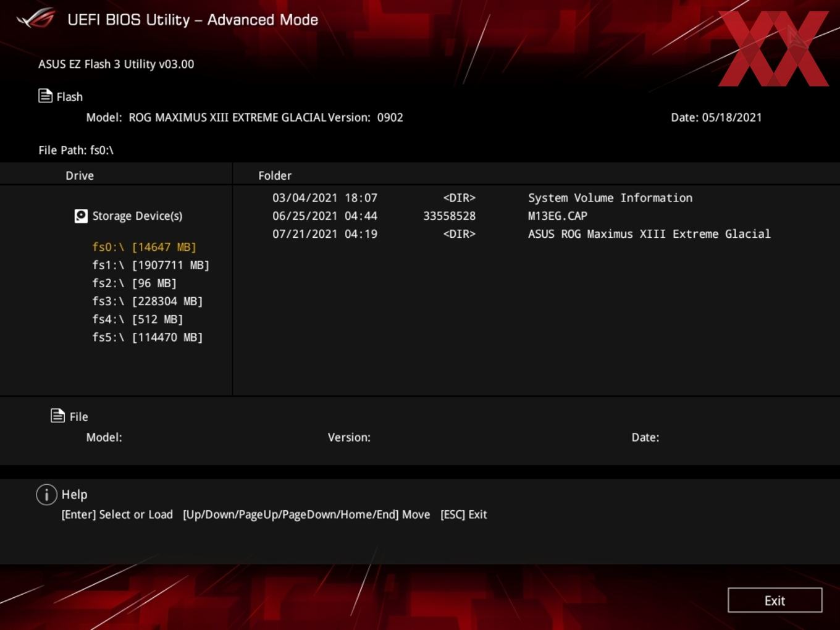This screenshot has height=630, width=840.
Task: Click the Date: 05/18/2021 text
Action: 716,117
